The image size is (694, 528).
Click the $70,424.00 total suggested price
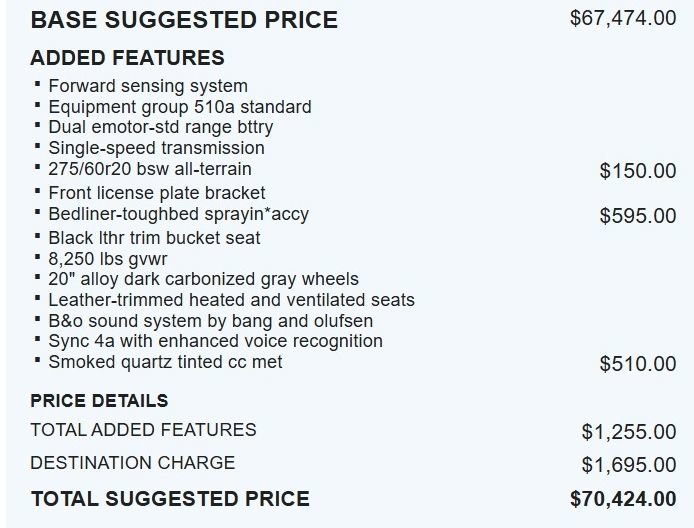pyautogui.click(x=622, y=499)
